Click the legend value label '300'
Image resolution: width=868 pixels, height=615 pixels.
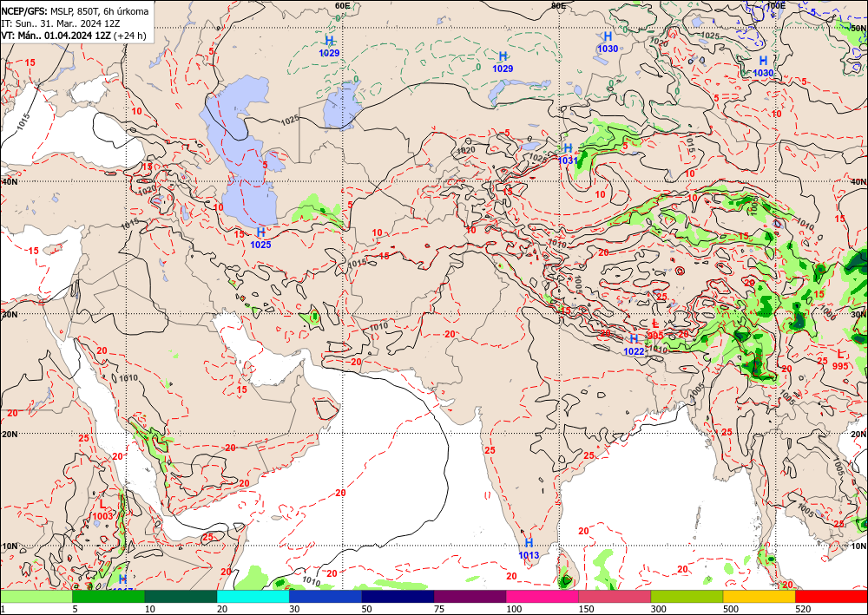pos(658,609)
